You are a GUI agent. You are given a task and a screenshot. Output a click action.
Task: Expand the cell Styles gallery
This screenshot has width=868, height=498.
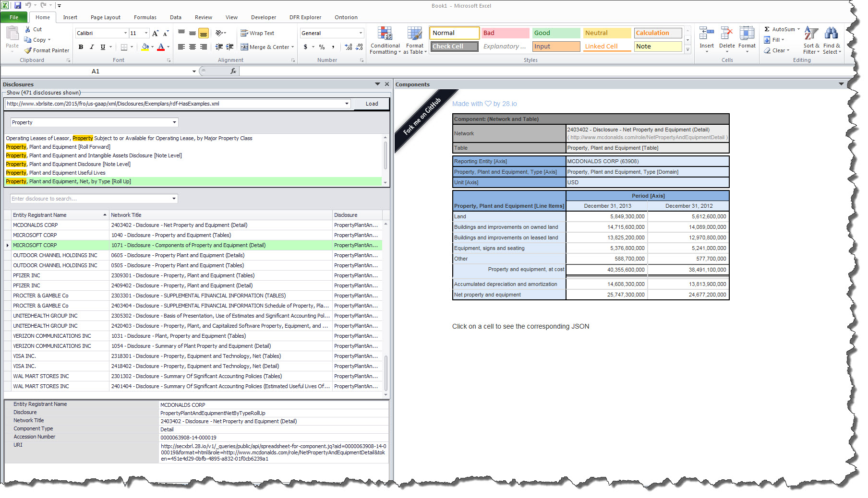coord(687,50)
